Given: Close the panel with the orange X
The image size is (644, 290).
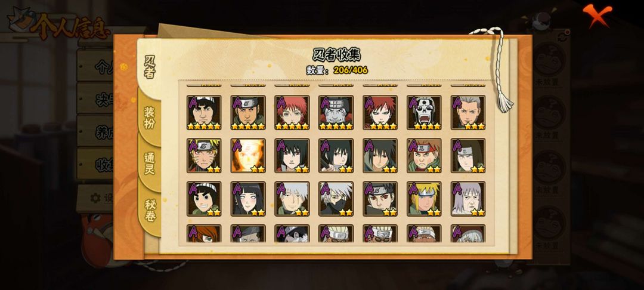Looking at the screenshot, I should [597, 16].
